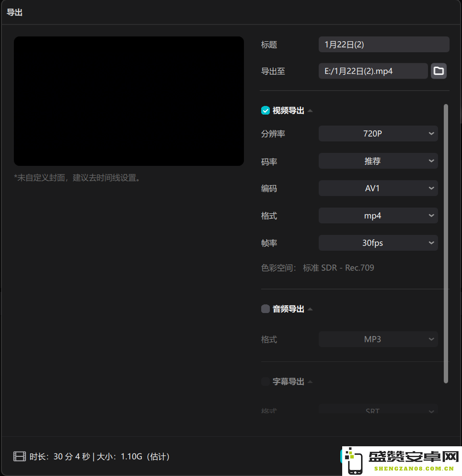Click the 编码 label
Image resolution: width=462 pixels, height=476 pixels.
269,188
